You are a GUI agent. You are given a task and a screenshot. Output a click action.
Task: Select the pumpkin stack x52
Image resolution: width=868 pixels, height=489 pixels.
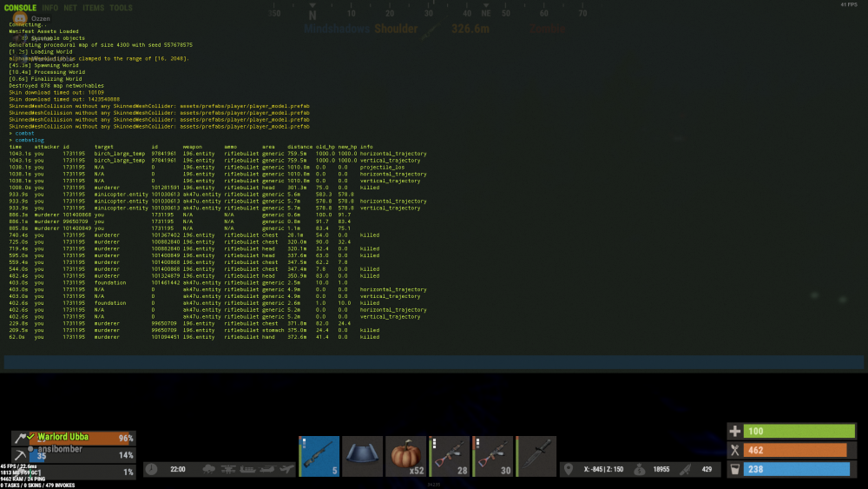pos(406,456)
